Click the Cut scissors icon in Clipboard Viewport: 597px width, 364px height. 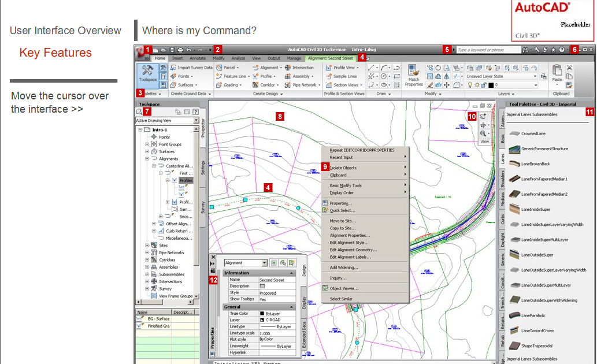(570, 68)
